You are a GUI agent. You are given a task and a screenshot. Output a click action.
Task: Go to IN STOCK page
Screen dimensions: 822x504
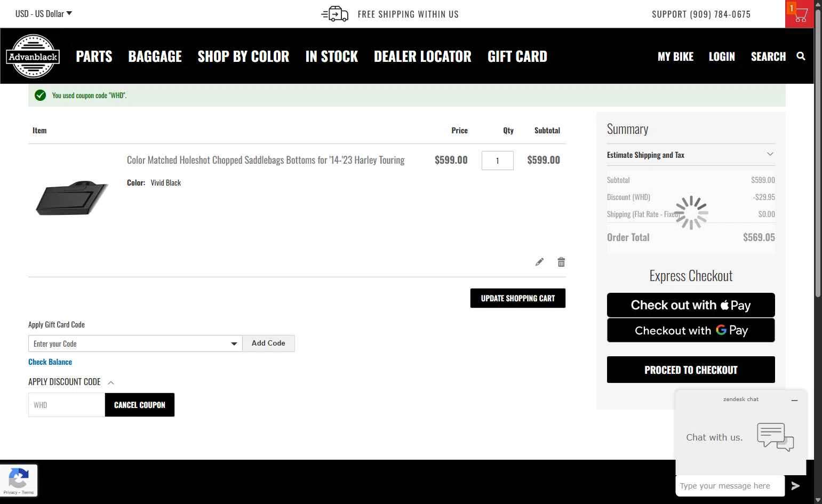click(x=331, y=57)
